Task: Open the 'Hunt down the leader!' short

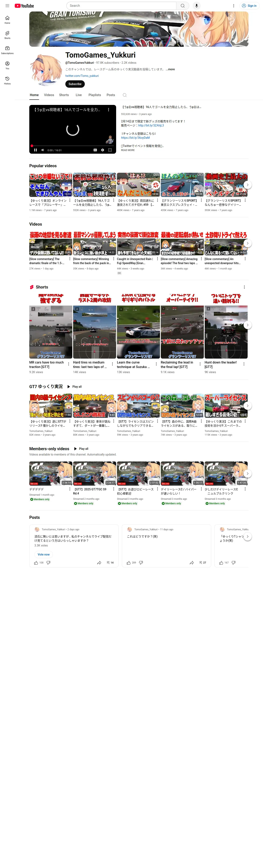Action: [x=226, y=326]
